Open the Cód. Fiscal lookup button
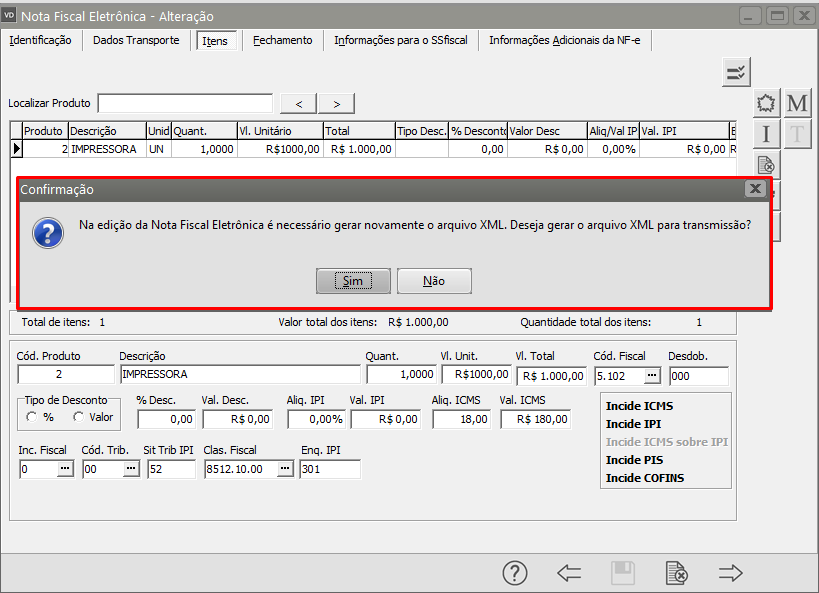The height and width of the screenshot is (593, 819). (x=652, y=375)
